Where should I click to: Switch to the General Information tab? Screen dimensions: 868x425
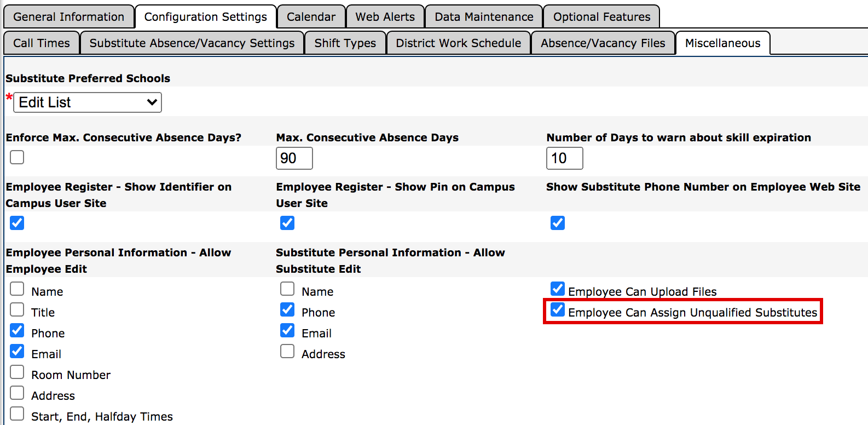pyautogui.click(x=69, y=17)
